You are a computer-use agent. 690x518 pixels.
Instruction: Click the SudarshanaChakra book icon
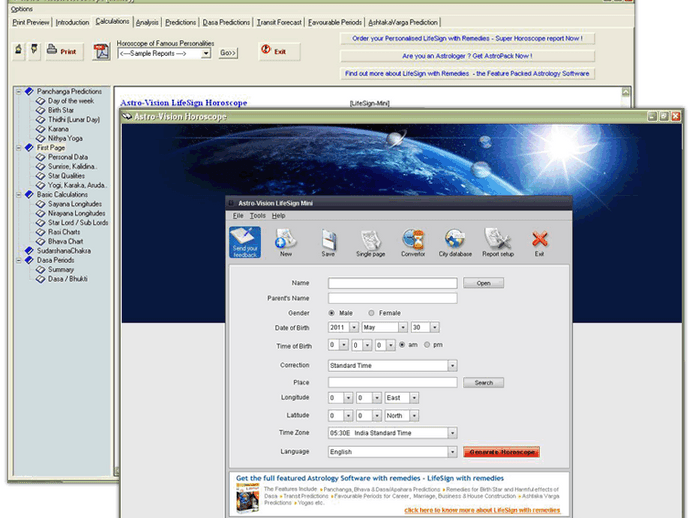(x=29, y=250)
